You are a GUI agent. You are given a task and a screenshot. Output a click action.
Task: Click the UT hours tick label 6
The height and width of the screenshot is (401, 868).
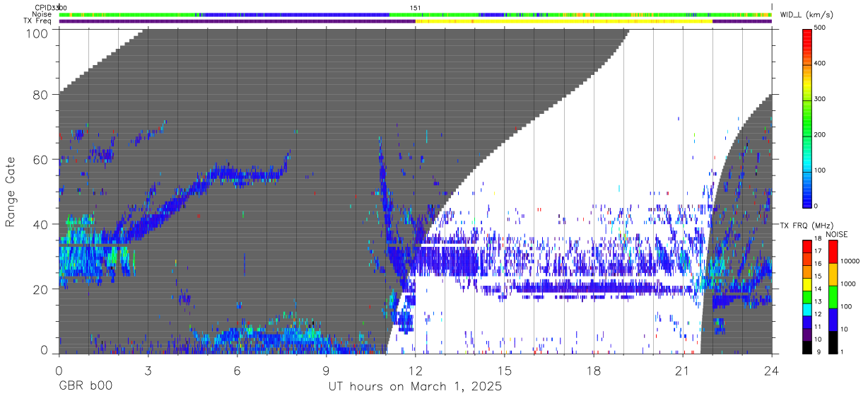pyautogui.click(x=237, y=370)
